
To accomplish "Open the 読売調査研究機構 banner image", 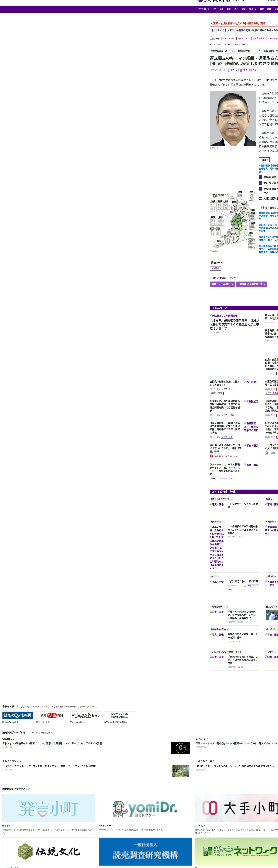I will 145,852.
